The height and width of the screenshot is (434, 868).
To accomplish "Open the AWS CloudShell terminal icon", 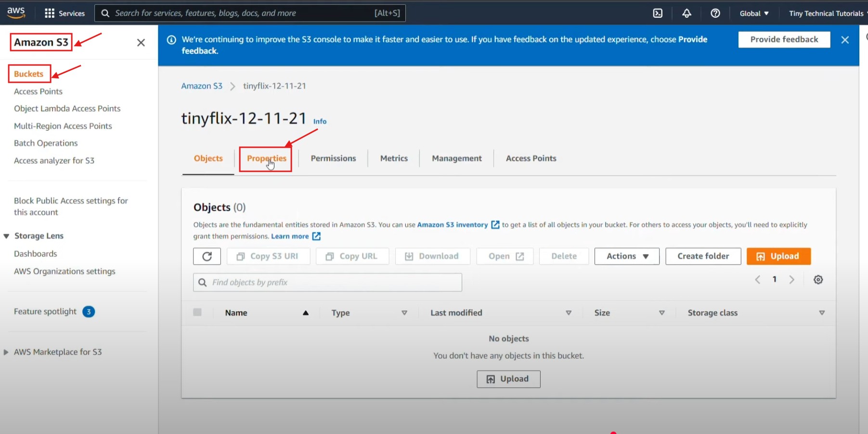I will 658,13.
